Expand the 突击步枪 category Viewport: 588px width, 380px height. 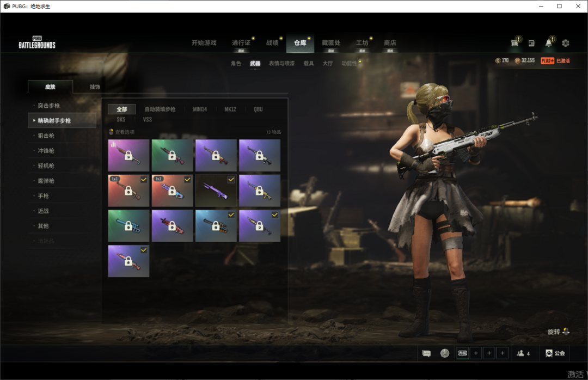point(62,106)
